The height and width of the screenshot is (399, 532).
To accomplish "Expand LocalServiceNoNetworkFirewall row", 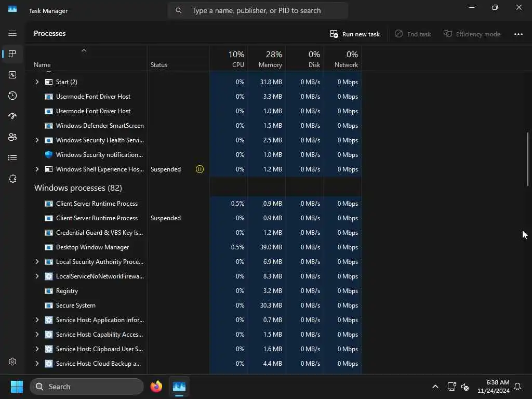I will [x=37, y=276].
